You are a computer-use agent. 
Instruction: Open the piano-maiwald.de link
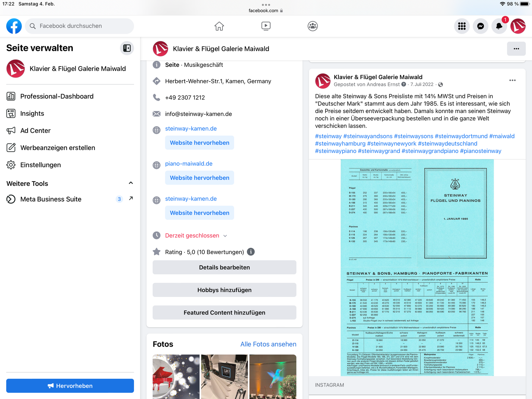189,164
